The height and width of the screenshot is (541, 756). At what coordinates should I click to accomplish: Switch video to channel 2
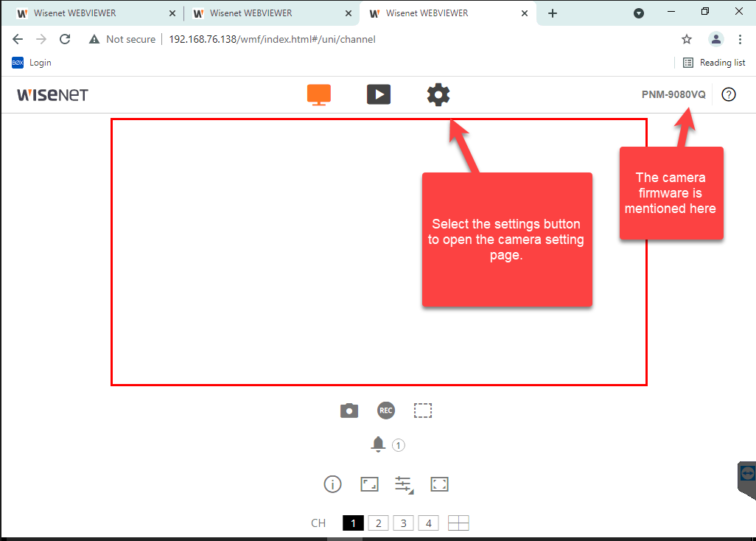[378, 523]
